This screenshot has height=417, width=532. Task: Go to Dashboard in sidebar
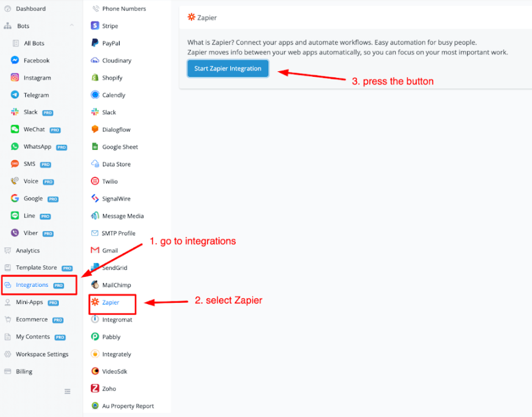click(x=30, y=9)
